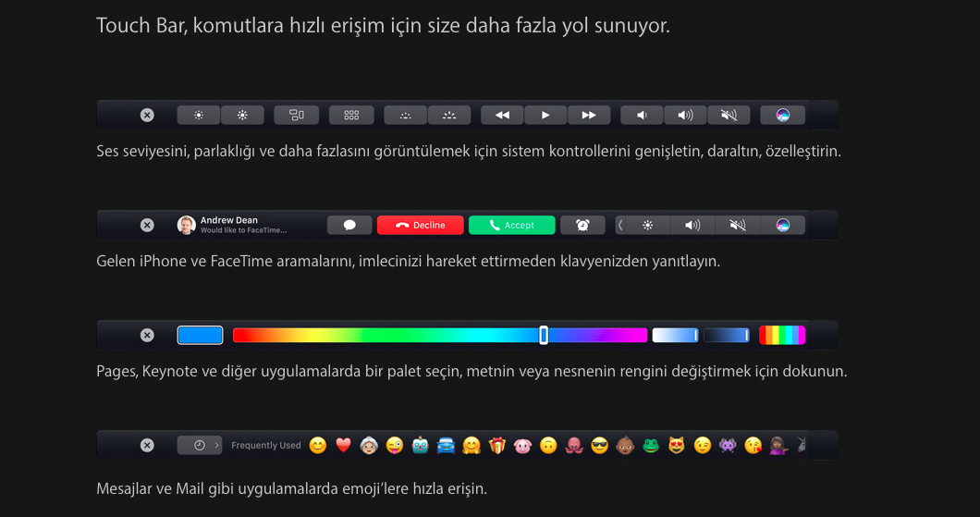Insert the smiling face emoji
Screen dimensions: 980x517
[x=317, y=445]
